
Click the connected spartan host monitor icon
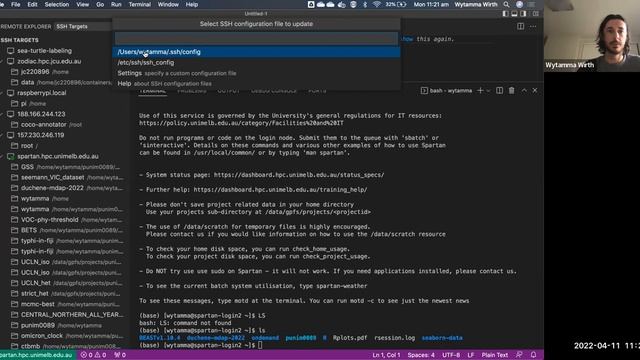[x=11, y=156]
